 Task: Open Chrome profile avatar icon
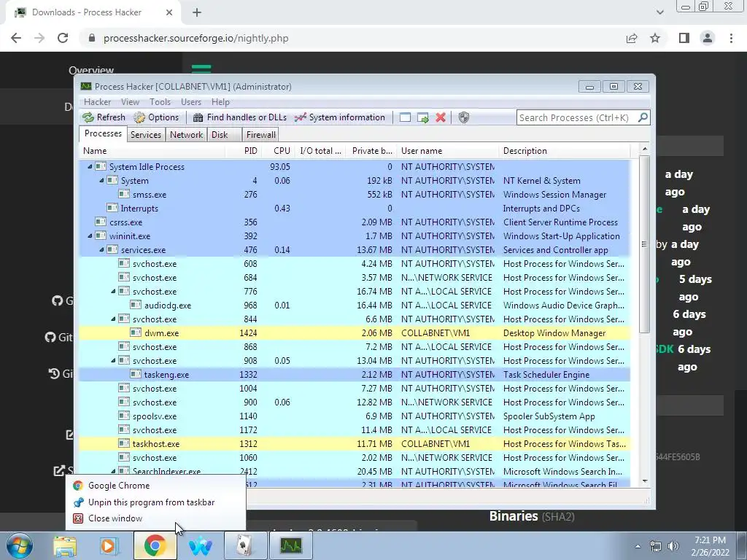pyautogui.click(x=708, y=38)
